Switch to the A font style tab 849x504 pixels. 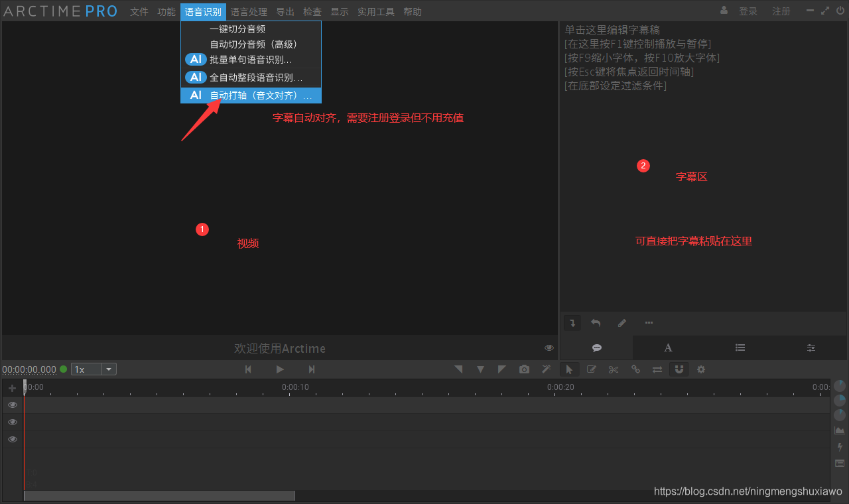[669, 347]
